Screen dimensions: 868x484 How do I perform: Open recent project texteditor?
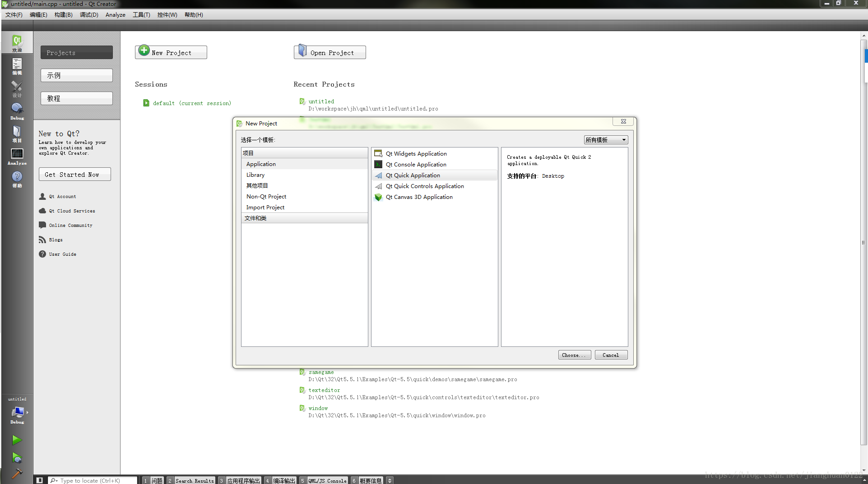[325, 390]
